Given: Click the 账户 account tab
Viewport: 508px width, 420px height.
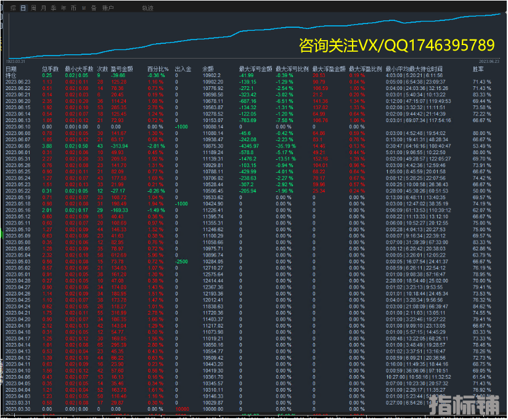Looking at the screenshot, I should tap(108, 8).
